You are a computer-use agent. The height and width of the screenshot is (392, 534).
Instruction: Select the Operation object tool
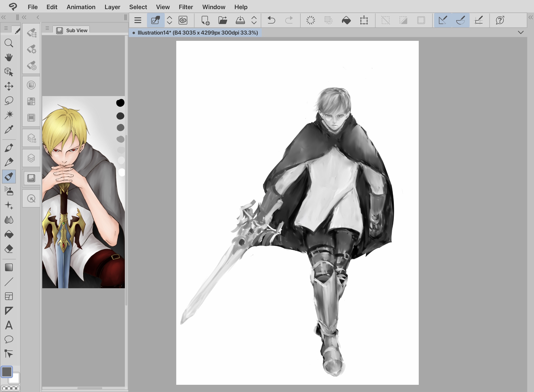click(x=9, y=72)
